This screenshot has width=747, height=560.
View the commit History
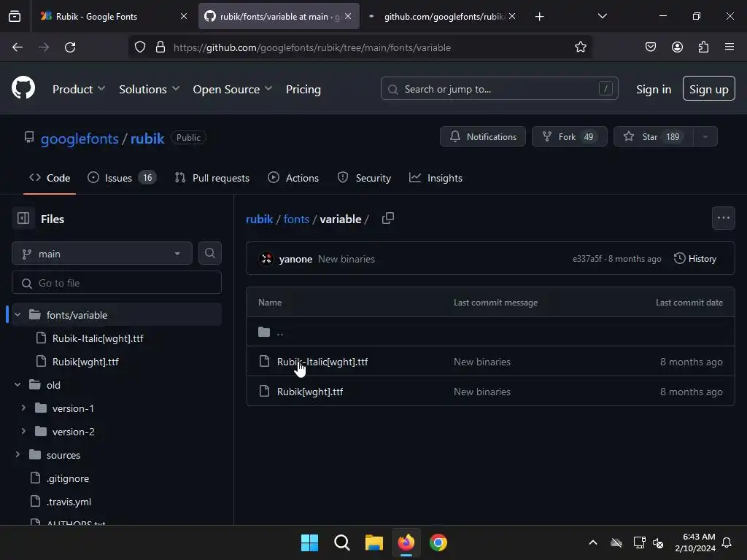click(695, 259)
